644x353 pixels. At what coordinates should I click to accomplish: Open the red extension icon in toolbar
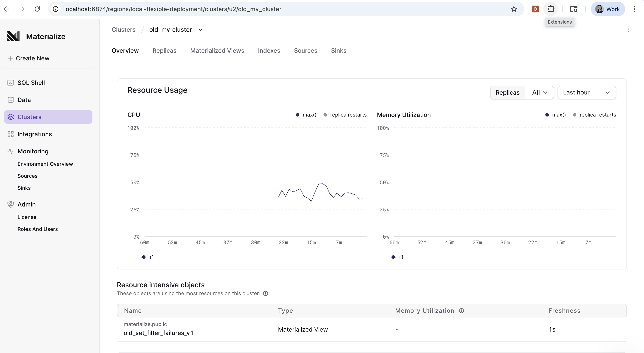pyautogui.click(x=535, y=9)
